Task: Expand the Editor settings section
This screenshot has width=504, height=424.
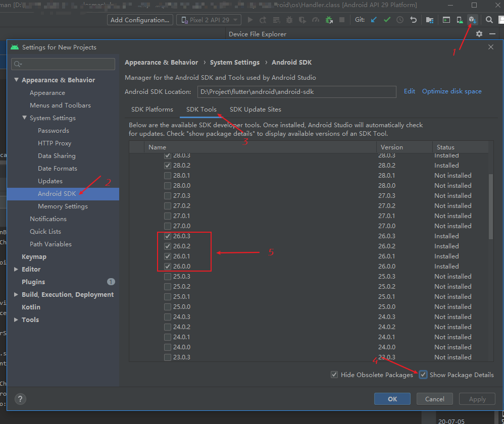Action: [x=16, y=269]
